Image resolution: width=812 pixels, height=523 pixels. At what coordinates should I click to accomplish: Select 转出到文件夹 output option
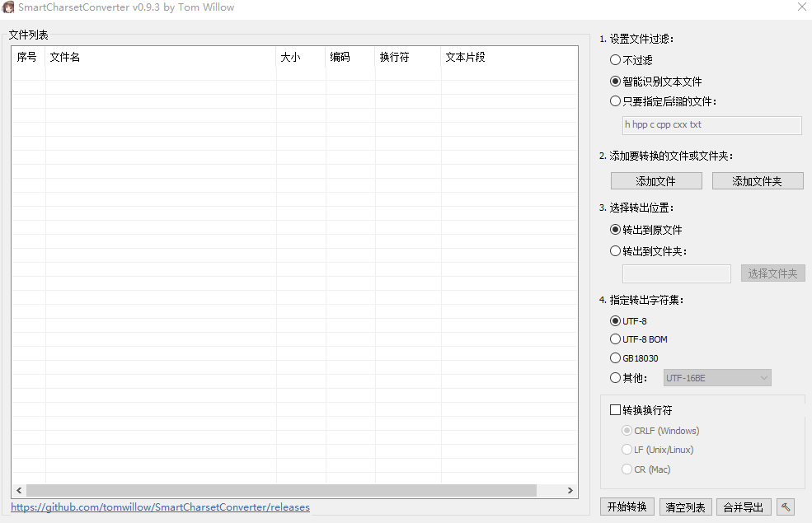click(648, 251)
